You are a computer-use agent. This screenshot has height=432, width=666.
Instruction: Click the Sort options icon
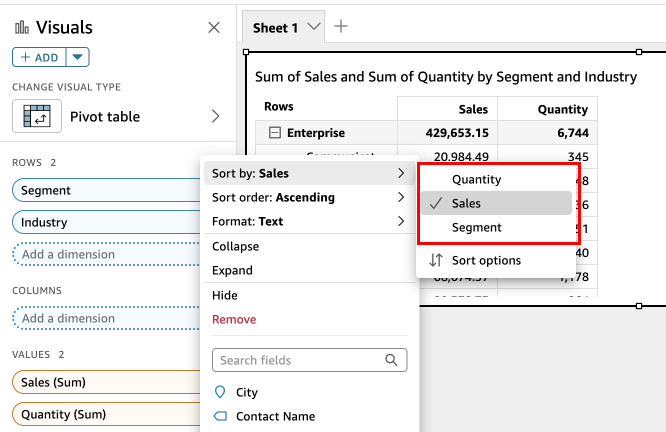coord(435,260)
